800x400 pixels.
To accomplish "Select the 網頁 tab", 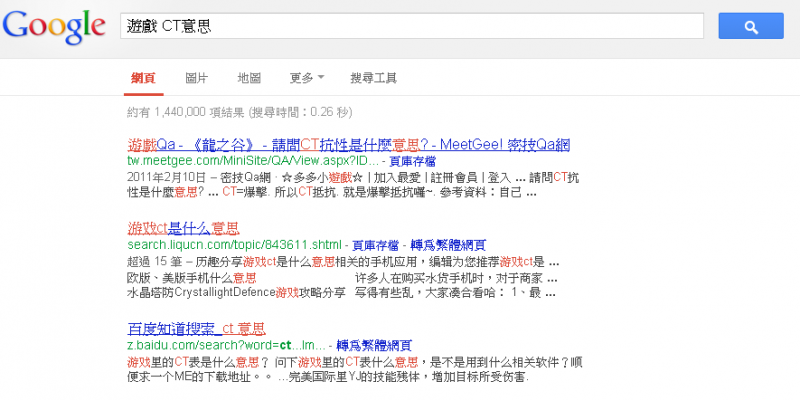I will click(143, 78).
